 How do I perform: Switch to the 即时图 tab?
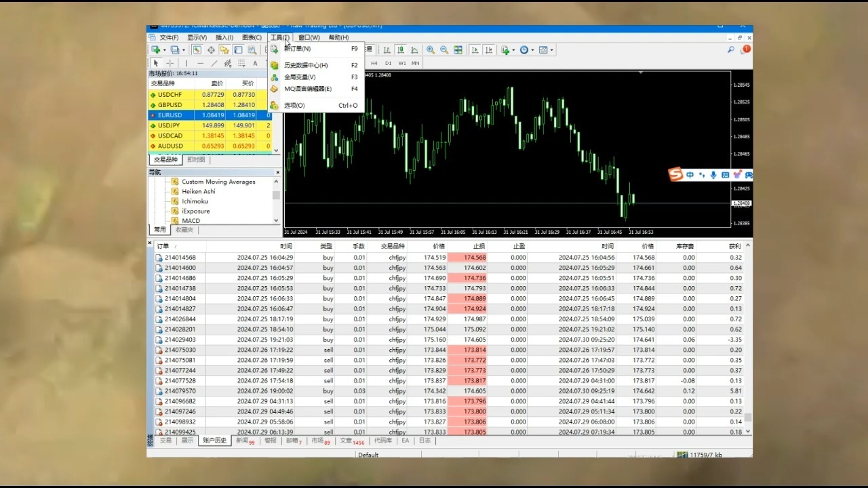(196, 160)
